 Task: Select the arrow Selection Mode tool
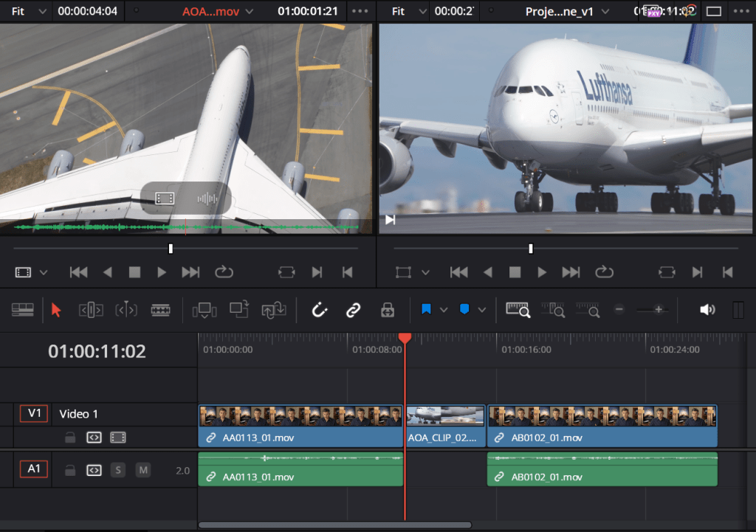[56, 311]
